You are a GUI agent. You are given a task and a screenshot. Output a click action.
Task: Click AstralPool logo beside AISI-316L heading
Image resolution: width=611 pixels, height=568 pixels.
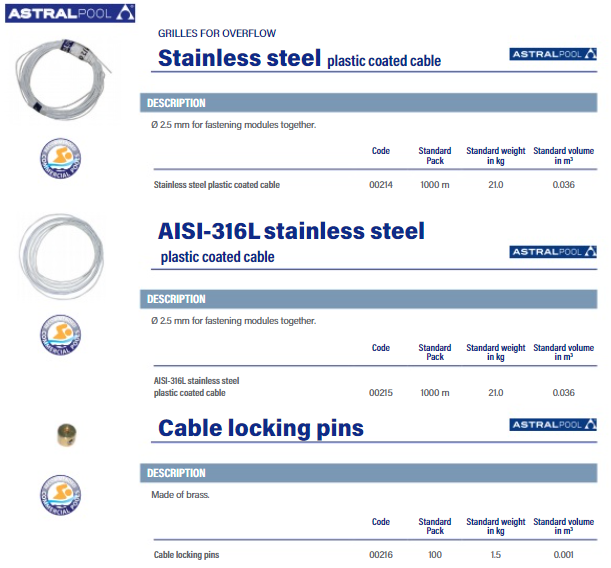coord(553,252)
